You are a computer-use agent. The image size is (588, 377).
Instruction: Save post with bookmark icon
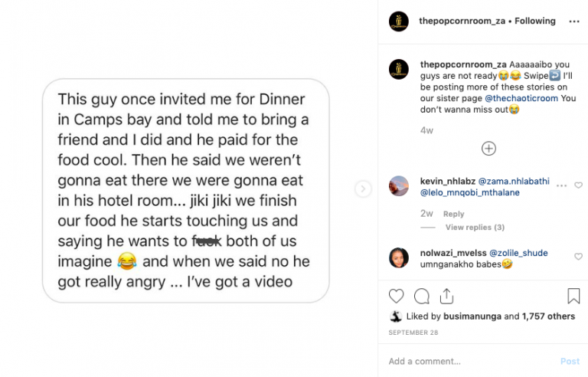(573, 297)
